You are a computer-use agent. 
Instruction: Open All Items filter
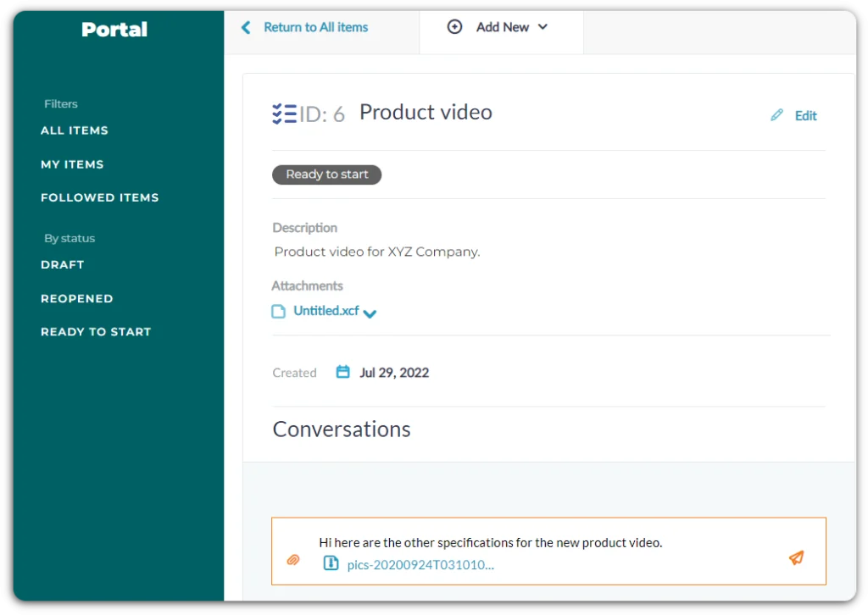tap(75, 130)
